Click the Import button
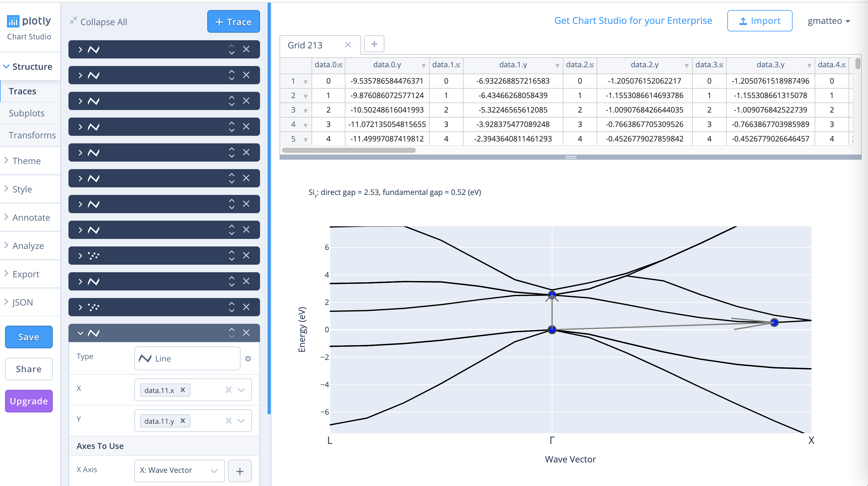The height and width of the screenshot is (486, 868). (x=759, y=21)
